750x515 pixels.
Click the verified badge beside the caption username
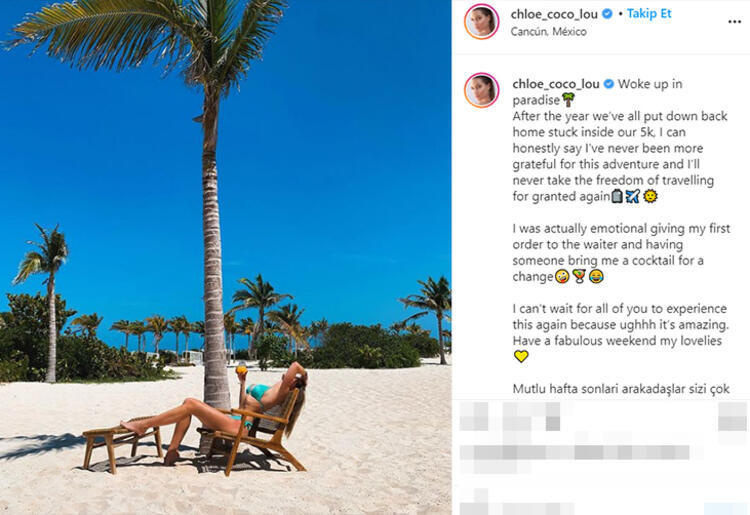[608, 84]
